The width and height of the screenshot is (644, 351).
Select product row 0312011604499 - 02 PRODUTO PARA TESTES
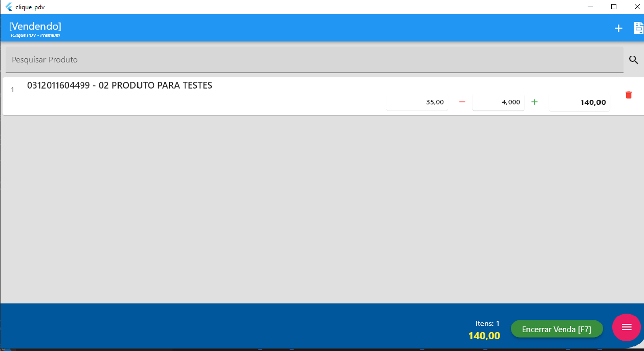click(x=322, y=96)
